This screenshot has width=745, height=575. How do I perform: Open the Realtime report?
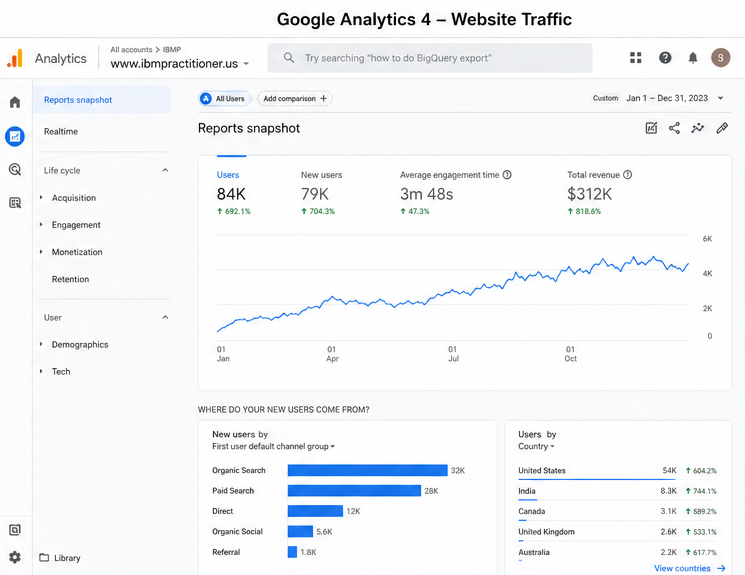coord(61,132)
